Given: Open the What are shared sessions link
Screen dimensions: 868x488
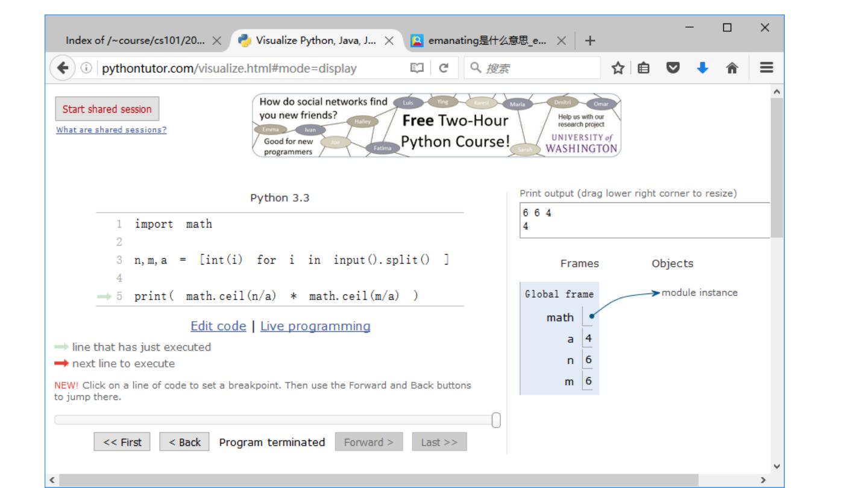Looking at the screenshot, I should point(112,130).
